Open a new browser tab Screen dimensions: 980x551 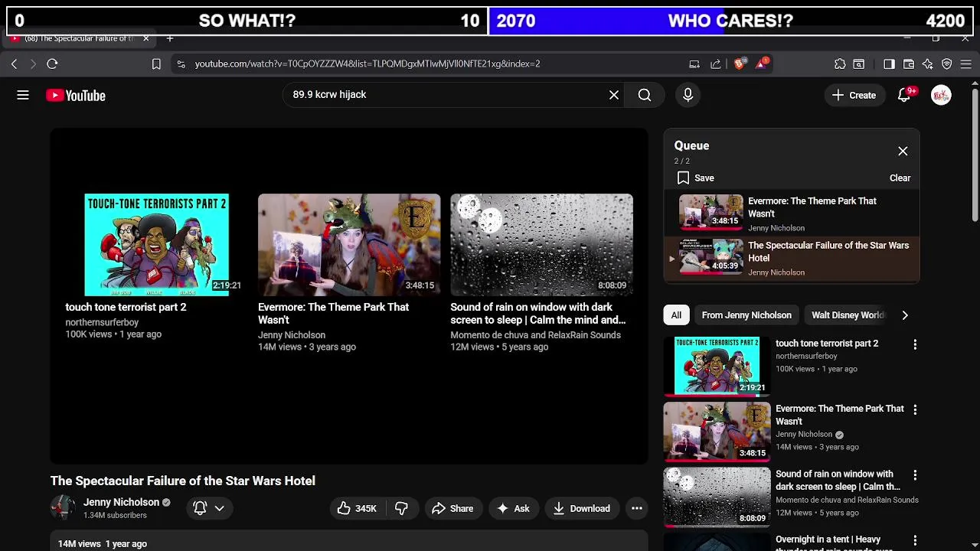click(x=170, y=38)
